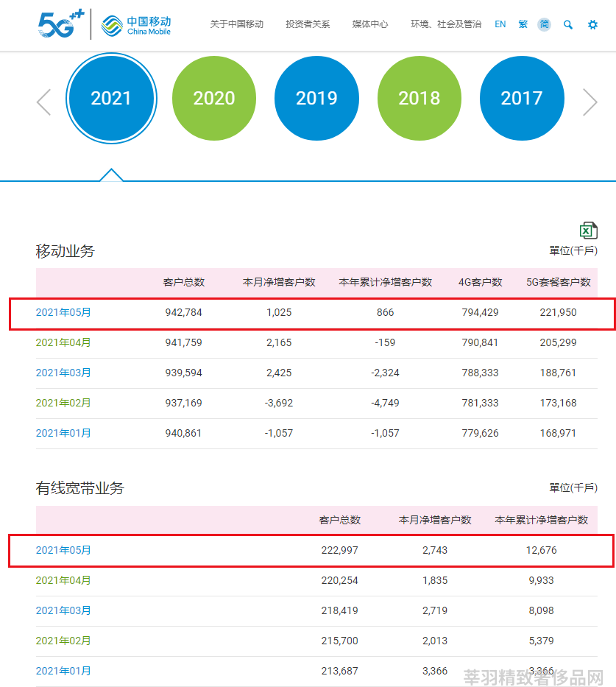This screenshot has height=687, width=616.
Task: Click the value 8,098
Action: tap(541, 610)
